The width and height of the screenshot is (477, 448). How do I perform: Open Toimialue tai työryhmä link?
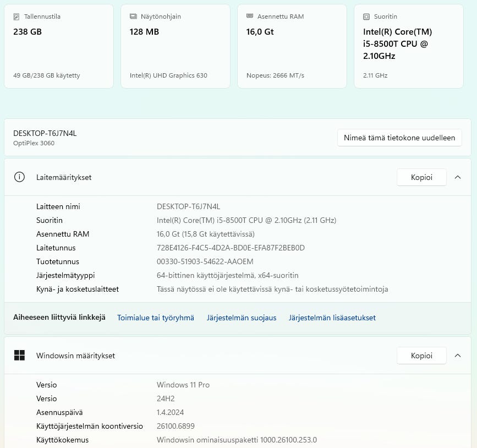156,318
